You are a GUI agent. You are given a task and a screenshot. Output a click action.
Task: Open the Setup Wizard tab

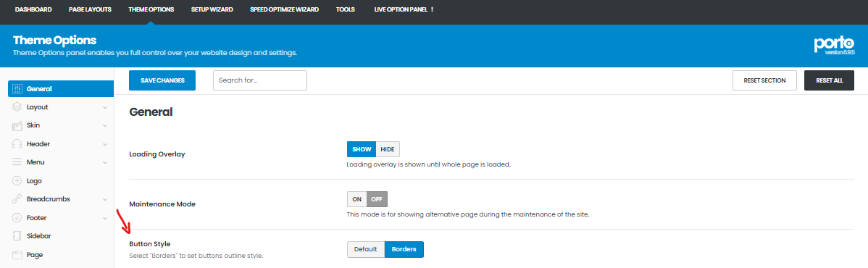212,10
